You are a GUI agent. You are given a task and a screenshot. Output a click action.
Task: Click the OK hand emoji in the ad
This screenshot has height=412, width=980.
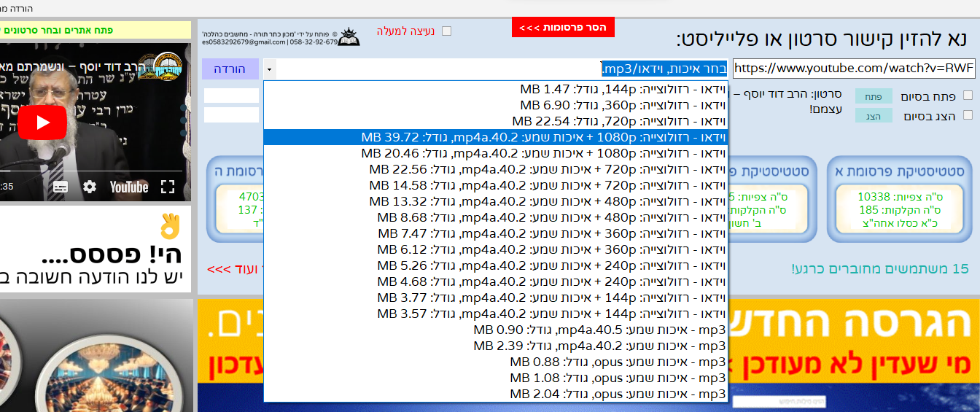pos(170,226)
